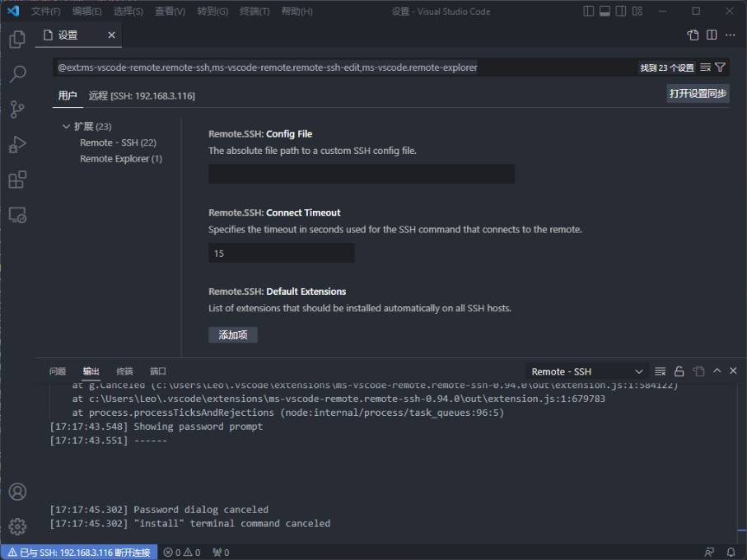Toggle secondary side bar layout icon
The height and width of the screenshot is (560, 747).
coord(621,11)
